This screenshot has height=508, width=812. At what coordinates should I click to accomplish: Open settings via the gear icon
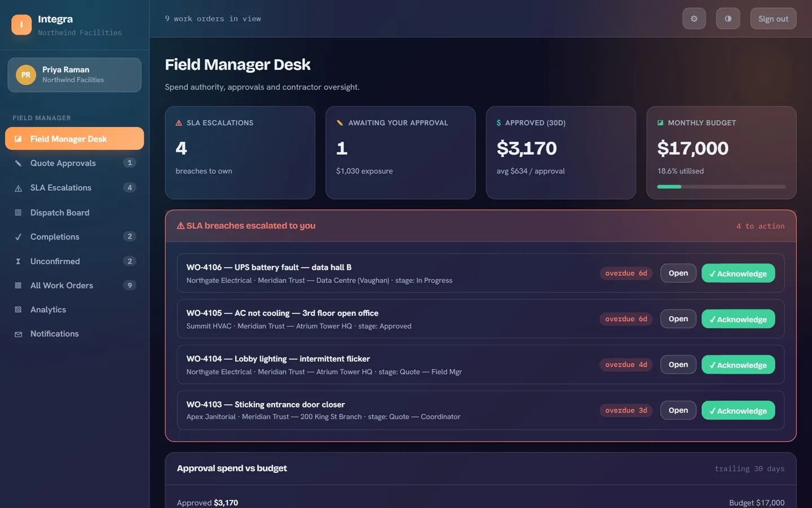pyautogui.click(x=694, y=19)
